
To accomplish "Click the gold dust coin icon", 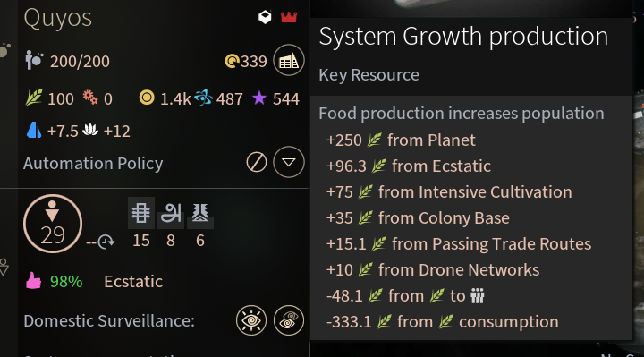I will click(x=147, y=98).
